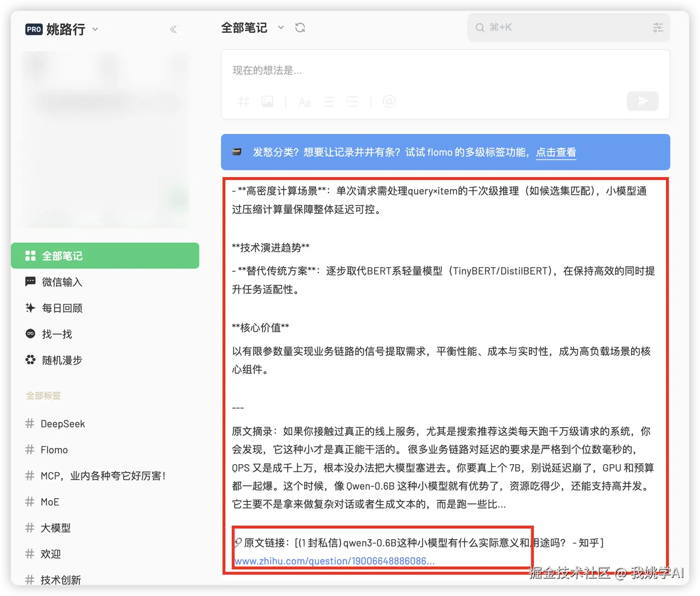This screenshot has width=700, height=596.
Task: Open the zhihu.com question link
Action: coord(335,561)
